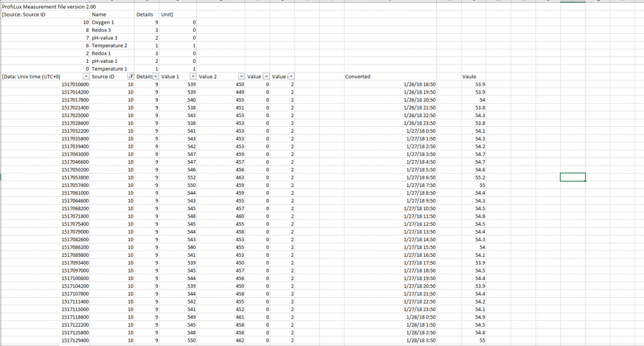Open the Value 1 filter dropdown
This screenshot has width=644, height=346.
[193, 77]
